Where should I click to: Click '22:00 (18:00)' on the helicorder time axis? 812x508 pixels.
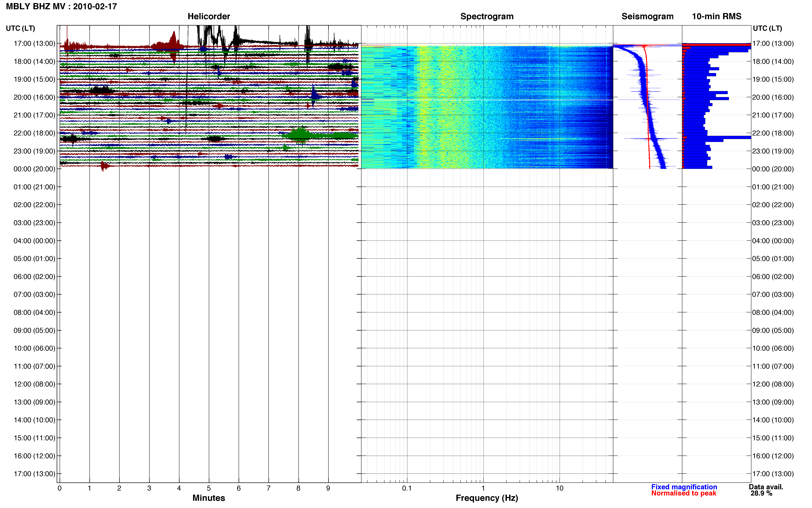coord(34,133)
